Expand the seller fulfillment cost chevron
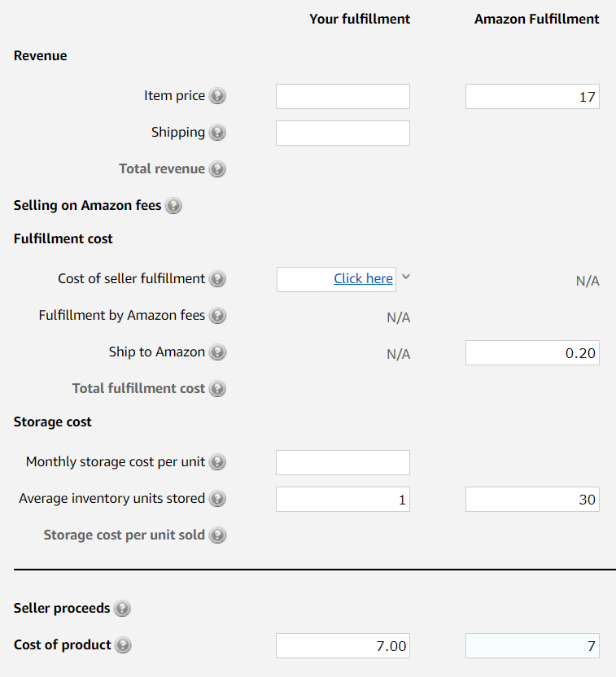Image resolution: width=616 pixels, height=677 pixels. (x=406, y=277)
